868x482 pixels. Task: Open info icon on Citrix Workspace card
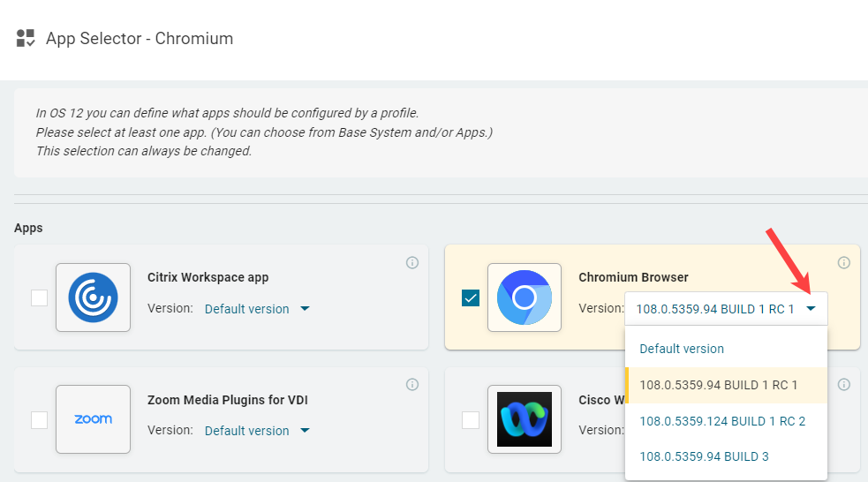(411, 263)
